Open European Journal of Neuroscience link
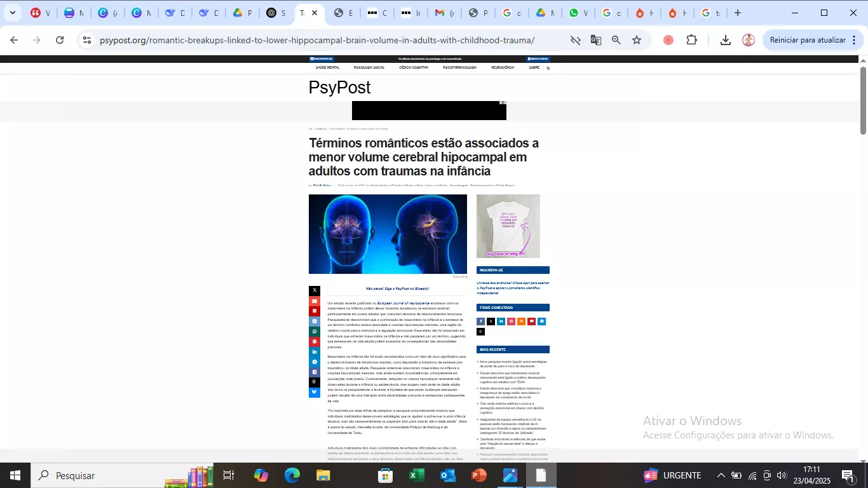This screenshot has width=868, height=488. point(403,303)
